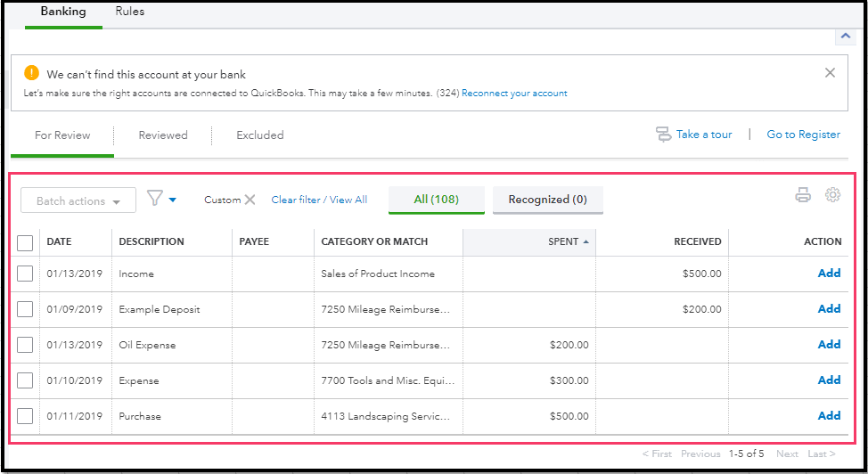Click the print transactions icon

(x=803, y=195)
